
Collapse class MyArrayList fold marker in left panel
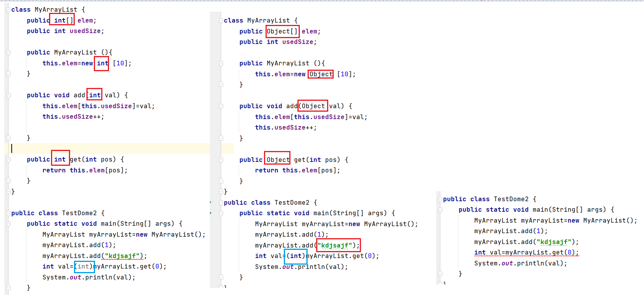[x=8, y=10]
